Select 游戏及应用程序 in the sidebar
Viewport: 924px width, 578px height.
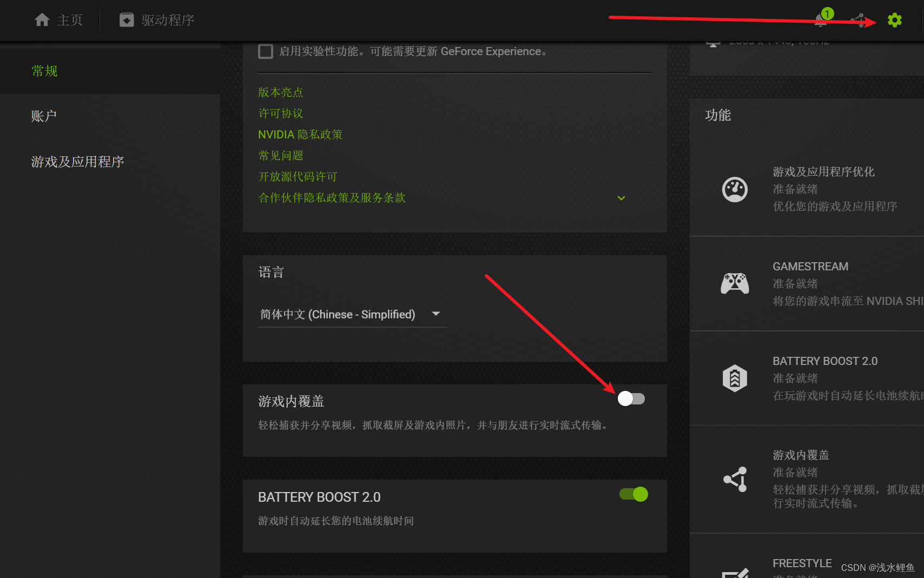pos(110,162)
